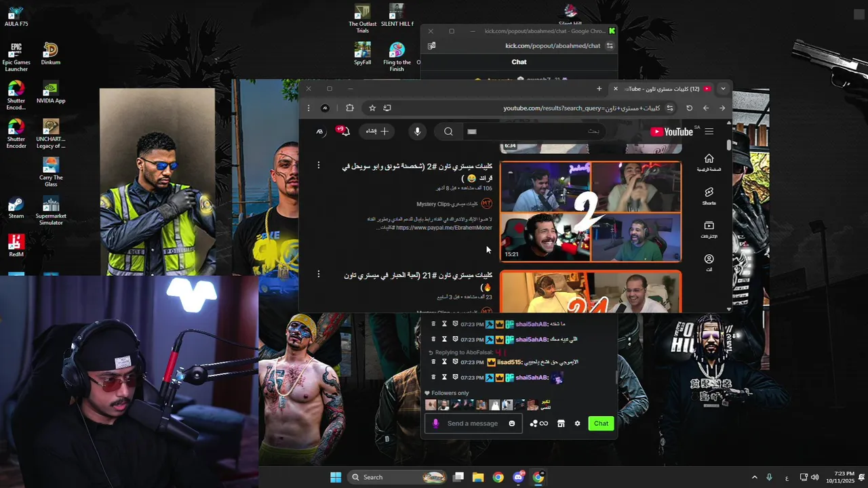Open File Explorer from the taskbar

(478, 477)
